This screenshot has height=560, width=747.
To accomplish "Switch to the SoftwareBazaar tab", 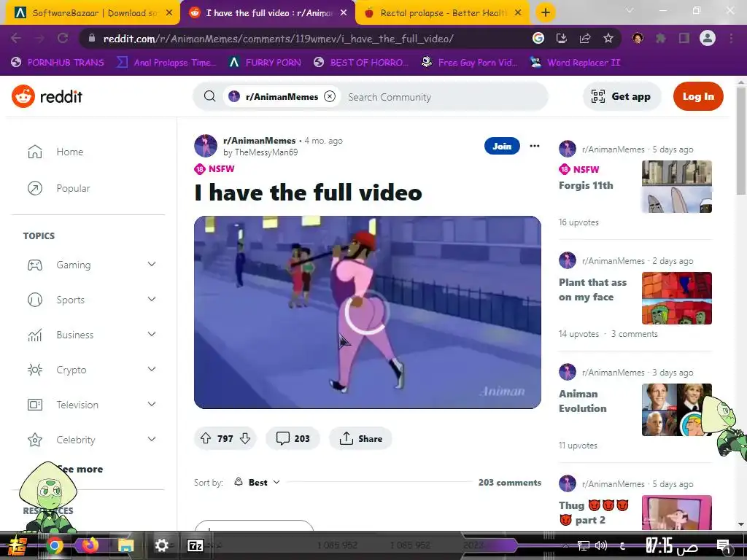I will tap(93, 13).
